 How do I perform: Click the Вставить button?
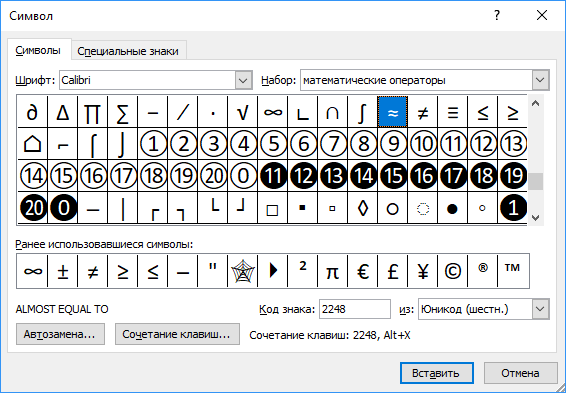[436, 373]
